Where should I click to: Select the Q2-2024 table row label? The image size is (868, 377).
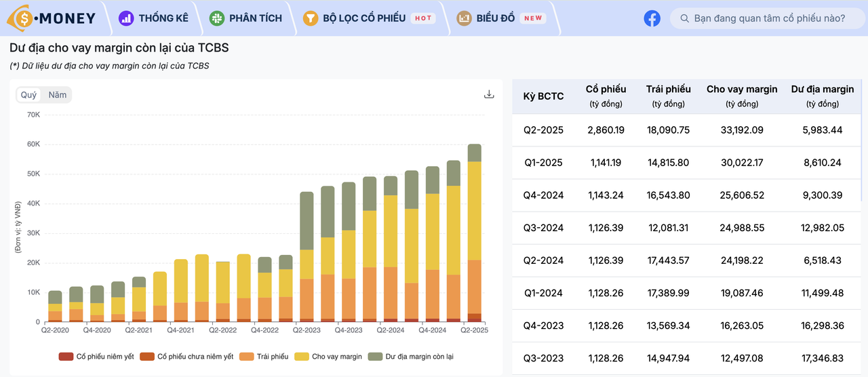coord(543,260)
